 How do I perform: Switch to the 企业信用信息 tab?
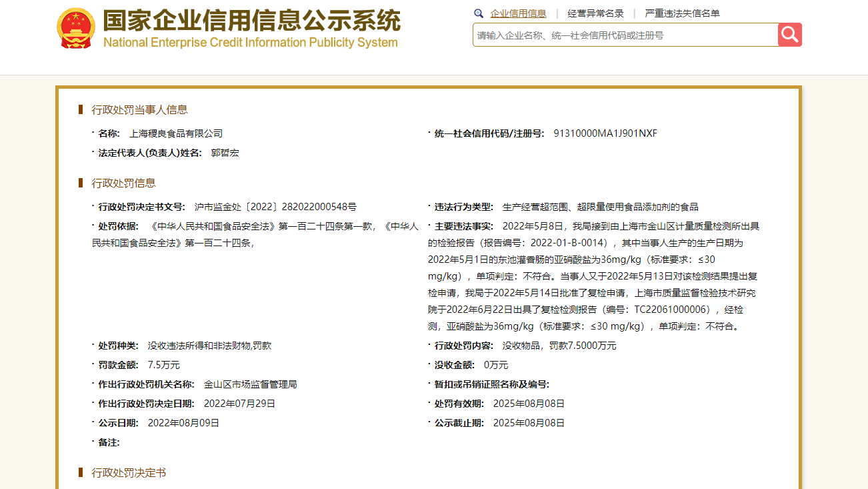pyautogui.click(x=518, y=13)
